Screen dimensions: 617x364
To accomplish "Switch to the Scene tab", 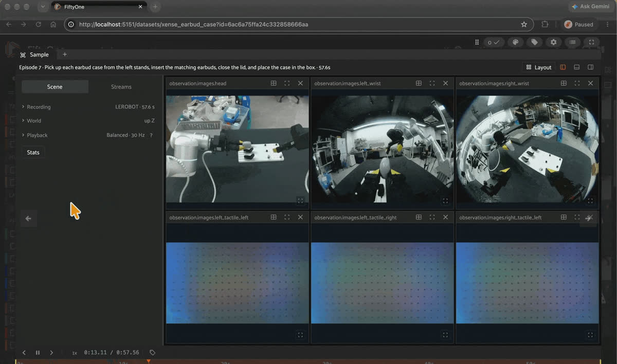I will coord(55,87).
